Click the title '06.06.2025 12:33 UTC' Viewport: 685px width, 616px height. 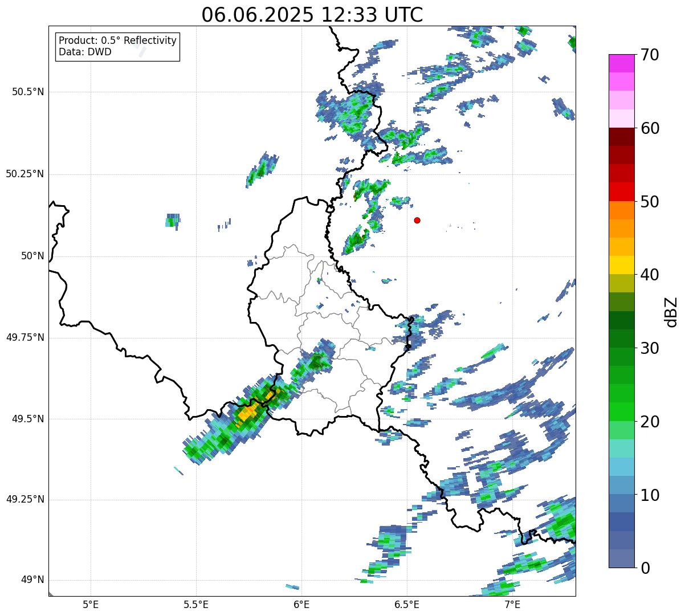pyautogui.click(x=312, y=15)
